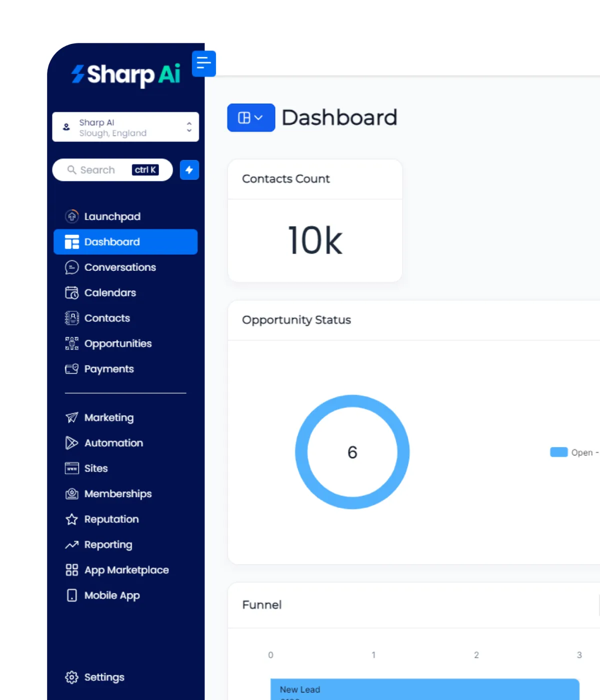Screen dimensions: 600x700
Task: Open App Marketplace
Action: [125, 570]
